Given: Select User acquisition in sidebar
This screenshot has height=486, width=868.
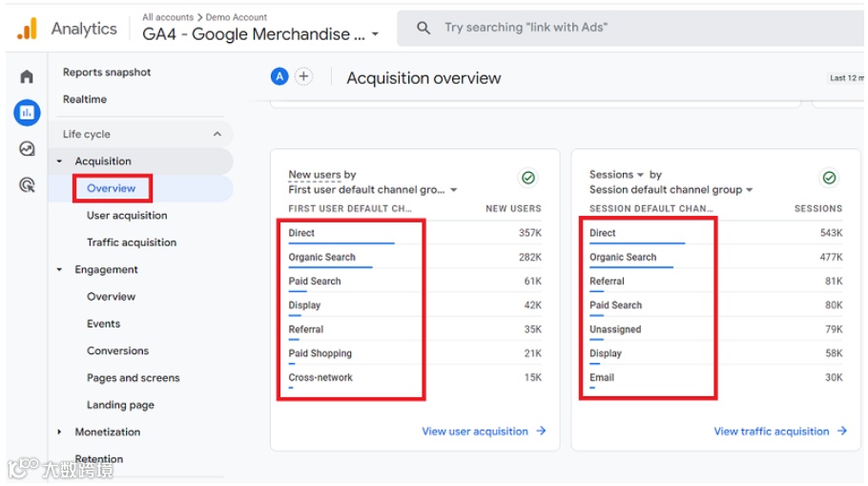Looking at the screenshot, I should (127, 216).
